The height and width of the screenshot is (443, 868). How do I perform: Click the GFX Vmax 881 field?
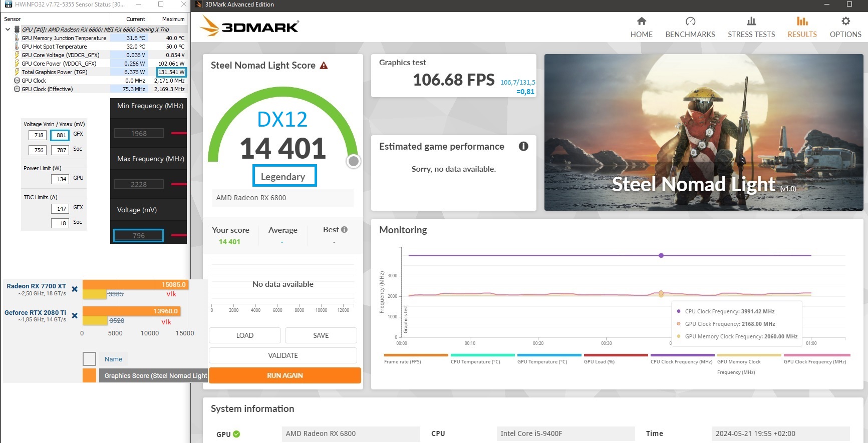[x=60, y=135]
